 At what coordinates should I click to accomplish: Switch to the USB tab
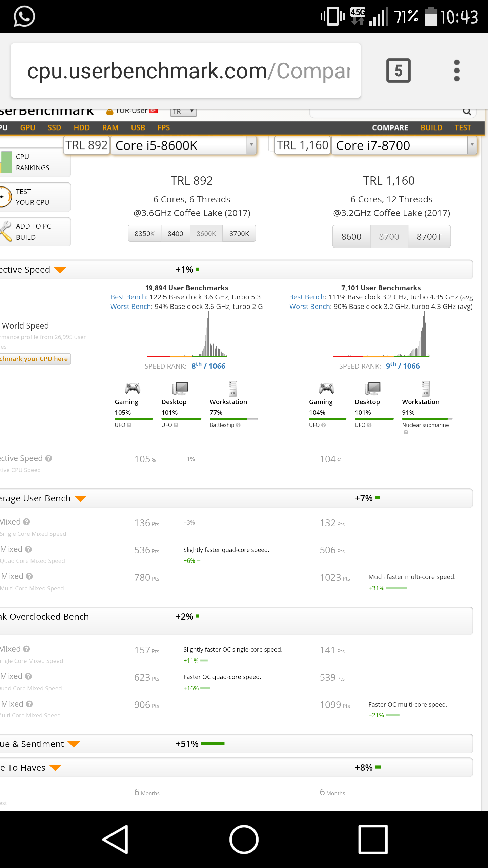tap(138, 127)
